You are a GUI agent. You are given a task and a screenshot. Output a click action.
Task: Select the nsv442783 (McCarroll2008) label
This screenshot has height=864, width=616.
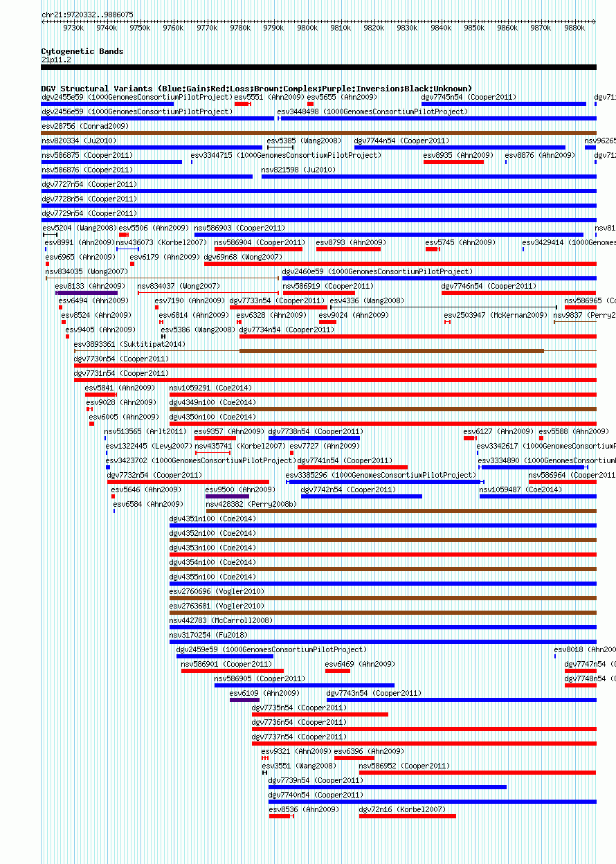[x=221, y=620]
